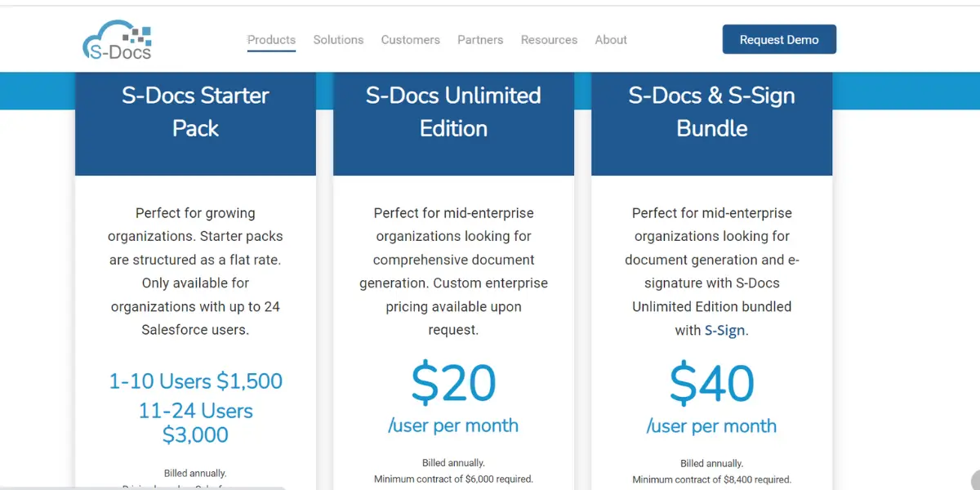Click the 1-10 Users $1,500 price text

tap(195, 381)
